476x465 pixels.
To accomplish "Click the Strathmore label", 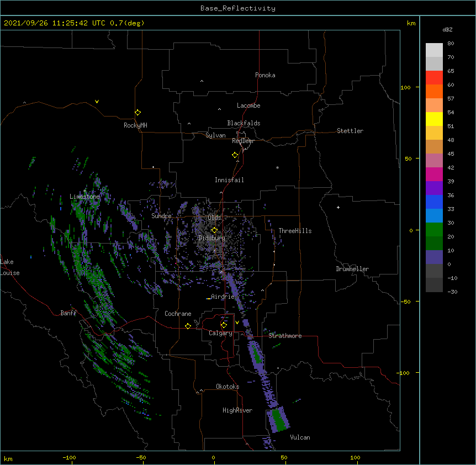I will point(285,336).
